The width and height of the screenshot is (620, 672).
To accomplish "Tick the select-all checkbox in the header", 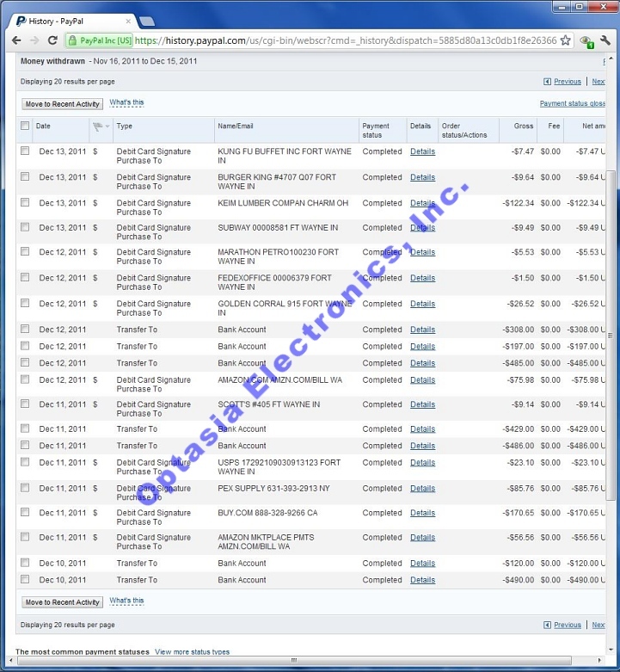I will (x=25, y=126).
